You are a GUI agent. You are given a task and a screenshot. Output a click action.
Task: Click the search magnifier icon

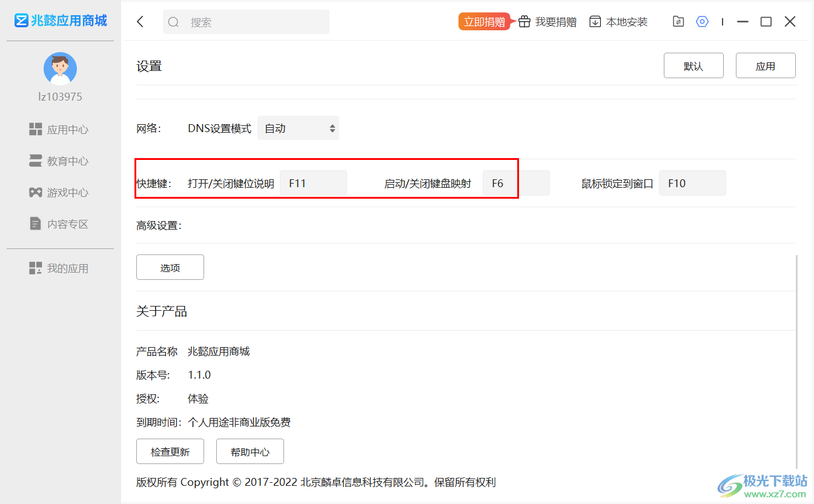174,22
